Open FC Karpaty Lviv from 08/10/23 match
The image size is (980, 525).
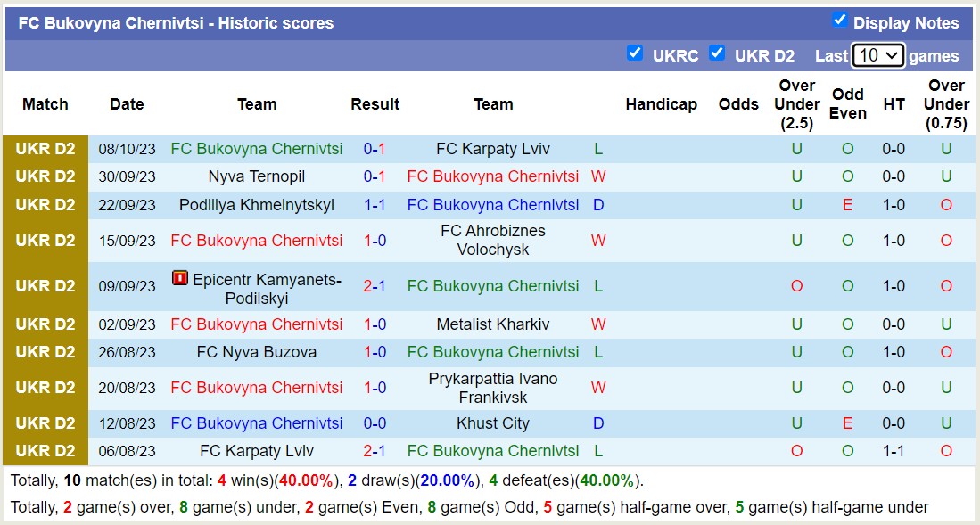click(493, 149)
